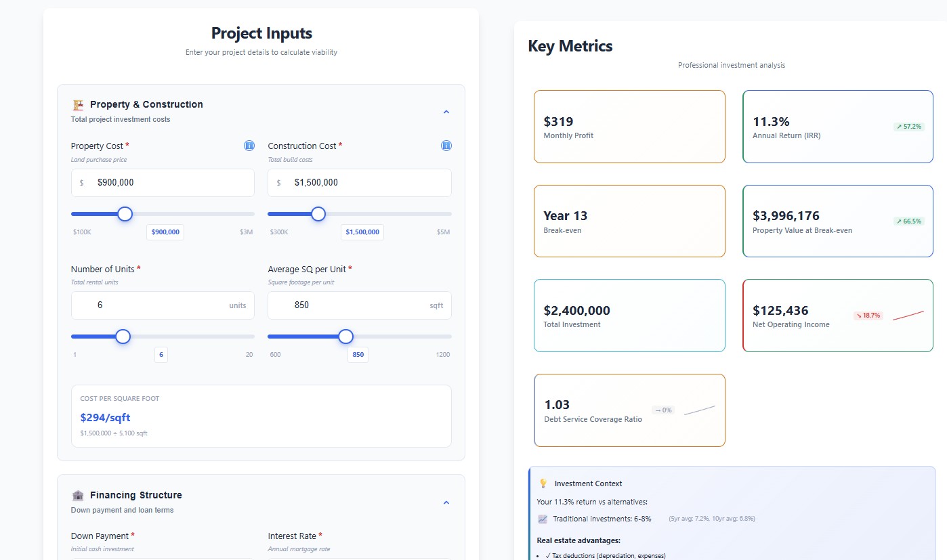Click the bank icon next to Financing Structure

tap(77, 495)
